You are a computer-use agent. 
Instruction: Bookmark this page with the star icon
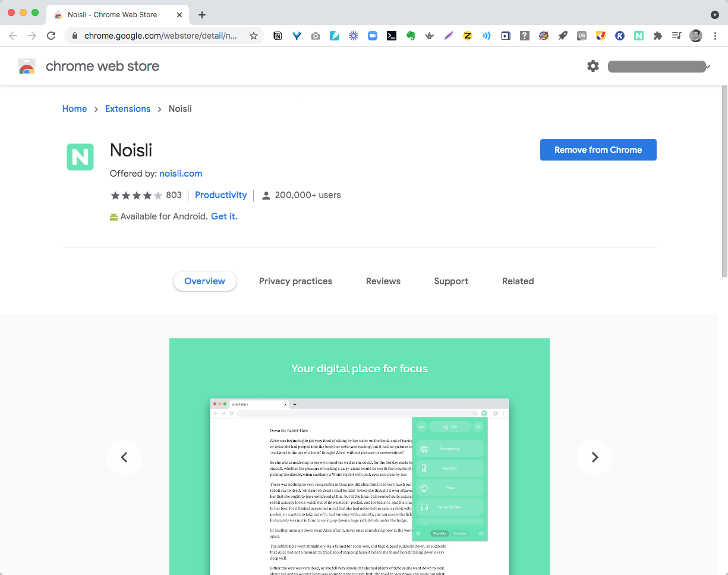[254, 36]
